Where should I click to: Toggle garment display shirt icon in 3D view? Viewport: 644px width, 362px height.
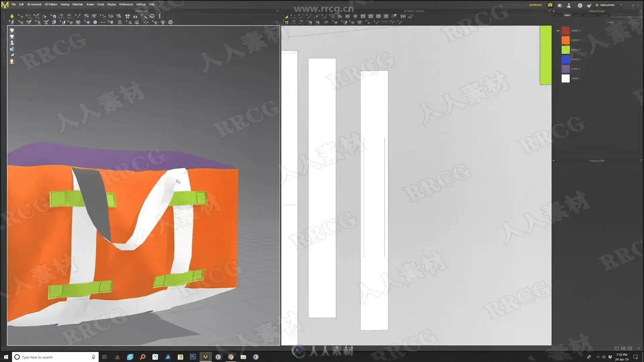(12, 30)
